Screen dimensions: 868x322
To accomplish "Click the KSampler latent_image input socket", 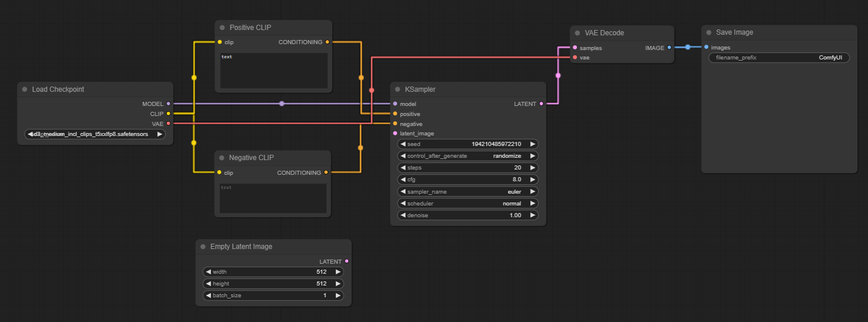I will click(x=395, y=134).
